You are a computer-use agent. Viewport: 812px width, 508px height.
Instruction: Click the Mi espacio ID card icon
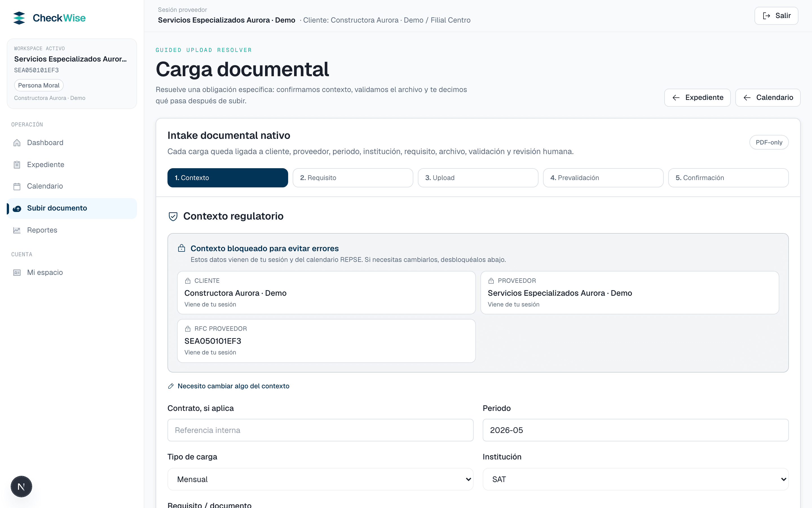17,272
